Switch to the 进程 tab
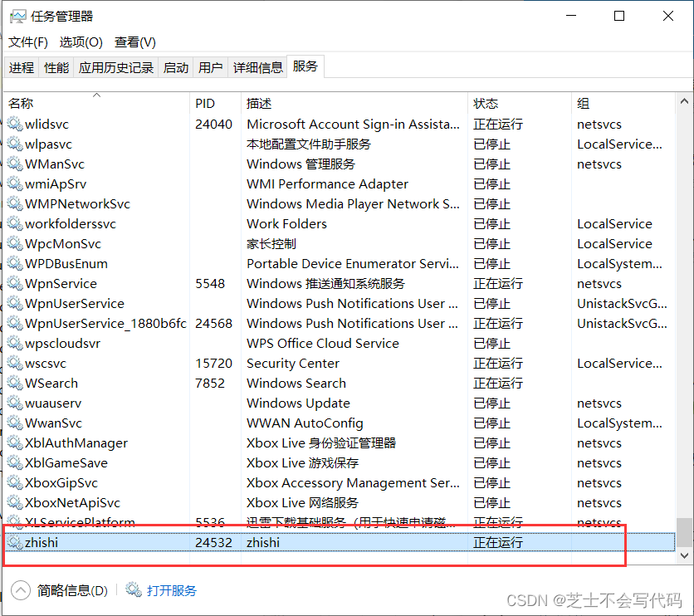Viewport: 694px width, 616px height. (22, 67)
